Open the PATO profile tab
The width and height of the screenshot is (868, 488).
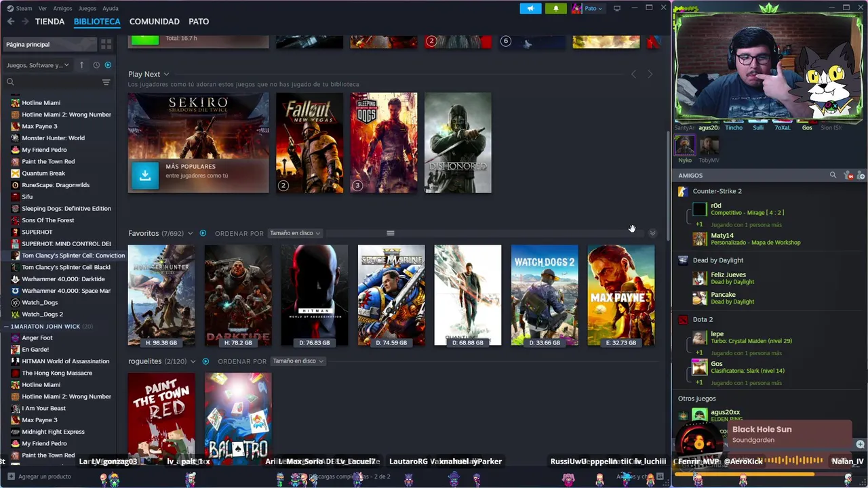pyautogui.click(x=199, y=22)
